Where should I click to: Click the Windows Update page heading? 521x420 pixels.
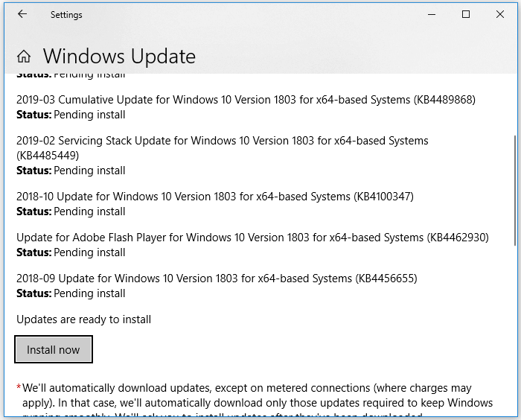point(119,57)
